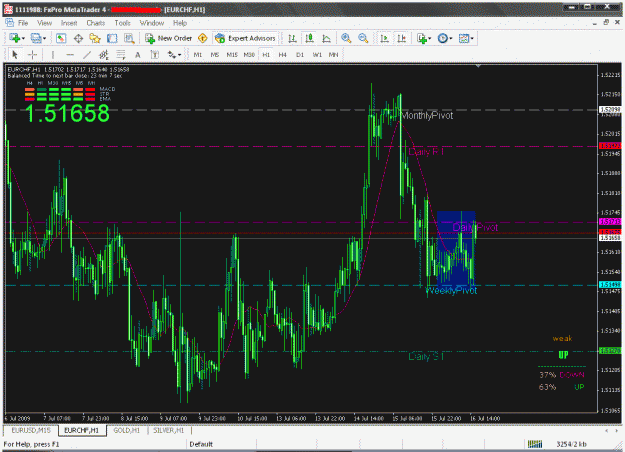Screen dimensions: 625x452
Task: Open the Indicators list icon
Action: 422,38
